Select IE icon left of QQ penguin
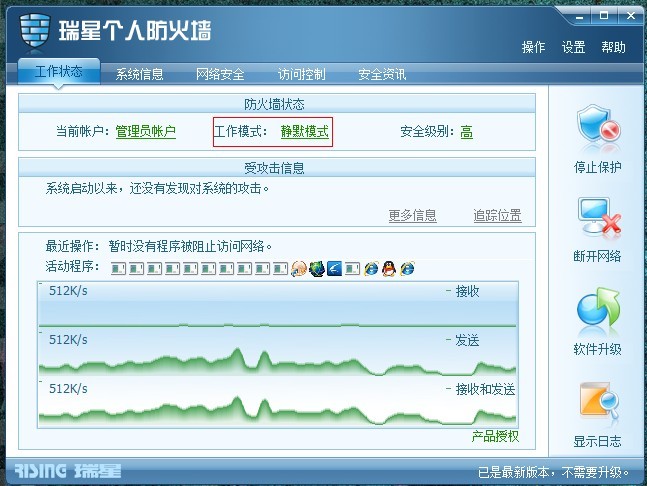Viewport: 647px width, 486px height. [371, 269]
